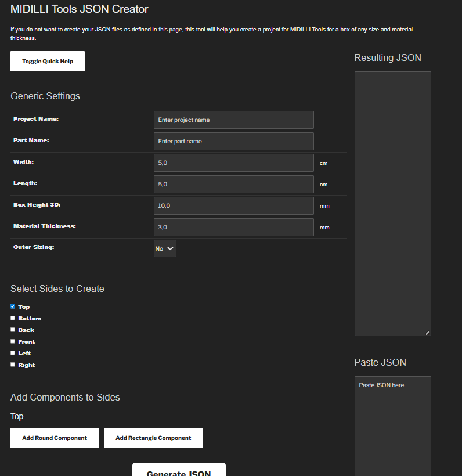Enable the Right side checkbox
The width and height of the screenshot is (462, 476).
coord(13,365)
